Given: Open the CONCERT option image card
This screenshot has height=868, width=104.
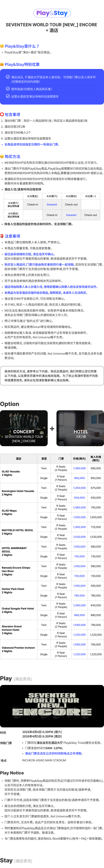Looking at the screenshot, I should click(x=24, y=428).
